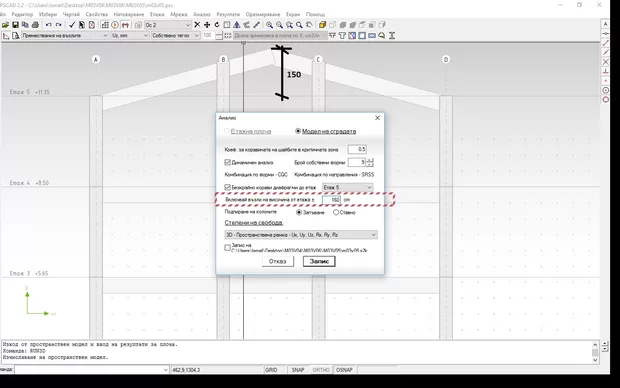This screenshot has height=388, width=620.
Task: Click the dotted grid icon
Action: 228,36
